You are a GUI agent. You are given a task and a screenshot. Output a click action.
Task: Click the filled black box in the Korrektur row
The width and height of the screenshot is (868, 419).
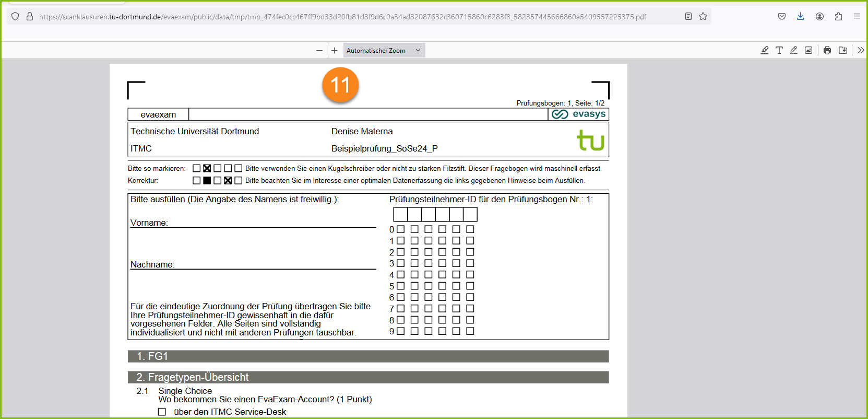pos(207,180)
